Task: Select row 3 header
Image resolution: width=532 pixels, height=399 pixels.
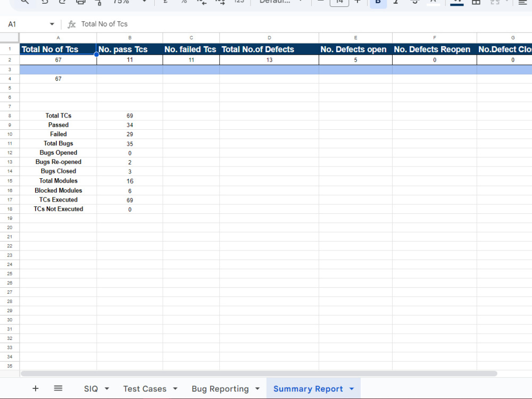Action: (x=10, y=70)
